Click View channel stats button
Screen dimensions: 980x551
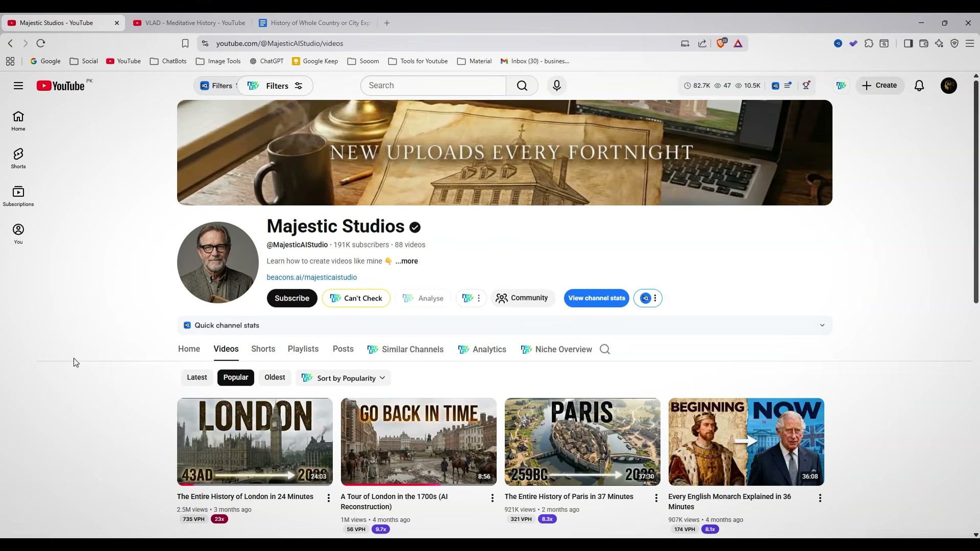[x=597, y=298]
